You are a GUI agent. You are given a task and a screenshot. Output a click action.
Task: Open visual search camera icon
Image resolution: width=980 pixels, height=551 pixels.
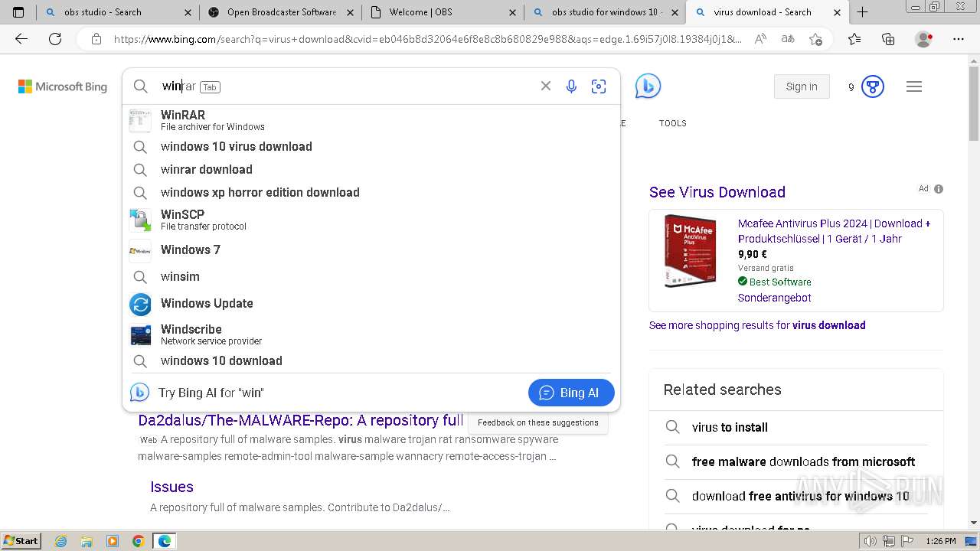599,86
